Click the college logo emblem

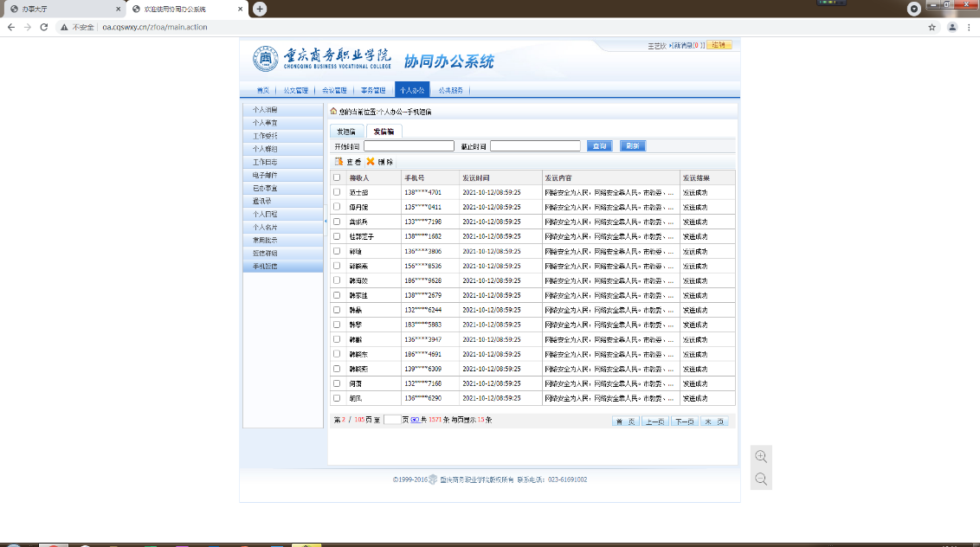tap(266, 59)
